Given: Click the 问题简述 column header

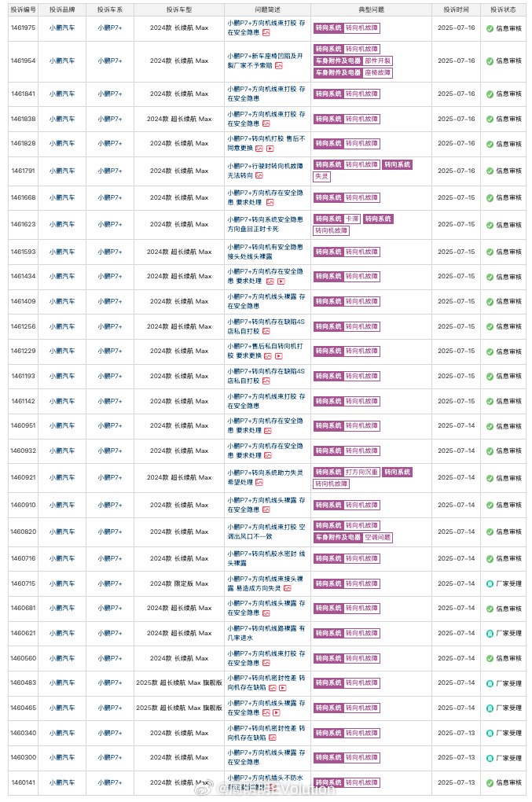Looking at the screenshot, I should [267, 9].
